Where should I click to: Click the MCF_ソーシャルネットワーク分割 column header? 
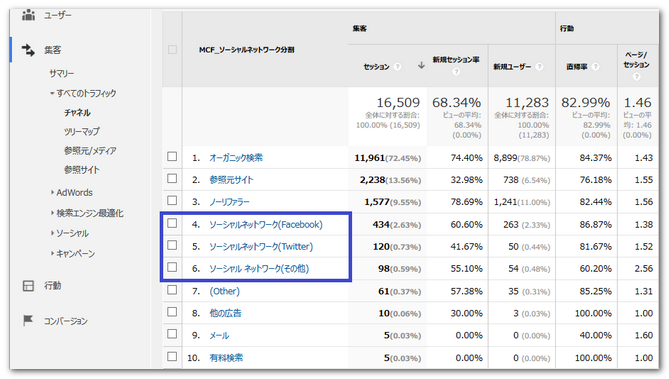coord(247,50)
